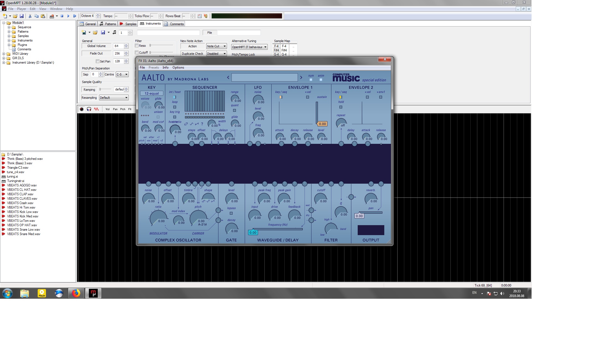Toggle the sequencer loop checkbox
This screenshot has width=603, height=364.
tap(175, 107)
